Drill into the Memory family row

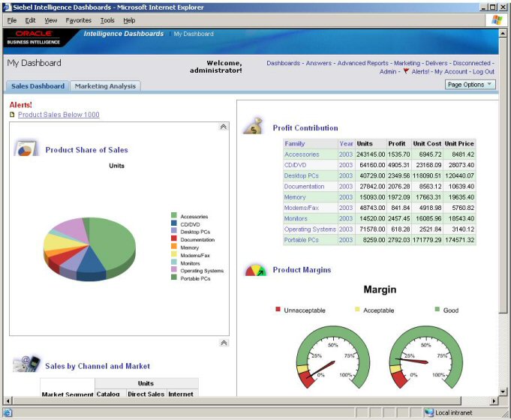[295, 197]
